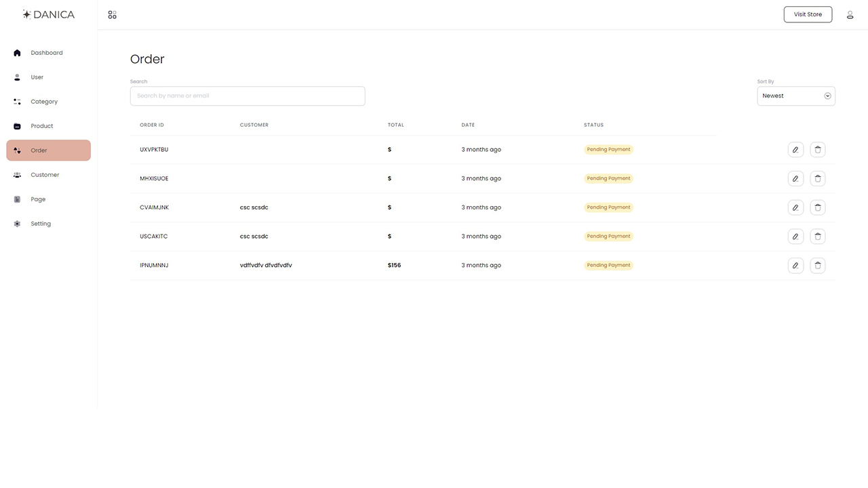
Task: Open the Setting menu item
Action: (x=48, y=224)
